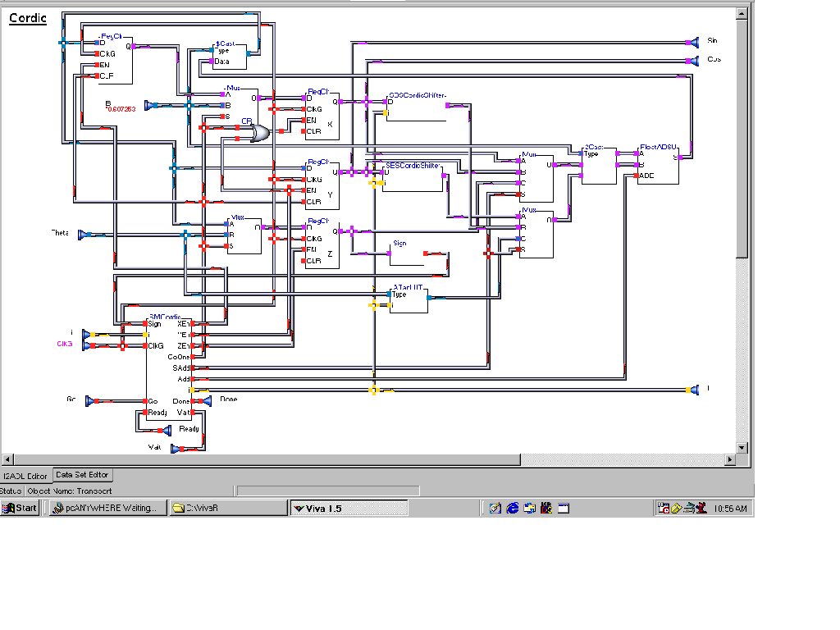This screenshot has height=630, width=840.
Task: Select the Theta input connector
Action: [84, 235]
